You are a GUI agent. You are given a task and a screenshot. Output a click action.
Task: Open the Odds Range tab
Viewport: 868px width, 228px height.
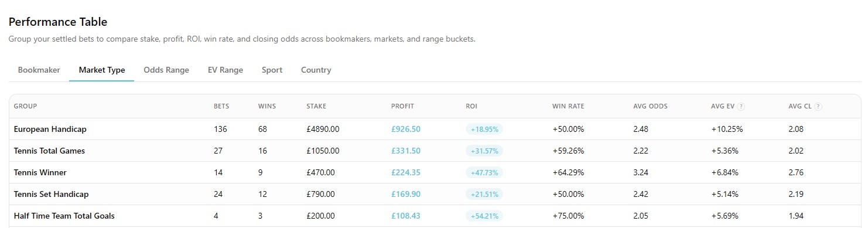point(166,70)
